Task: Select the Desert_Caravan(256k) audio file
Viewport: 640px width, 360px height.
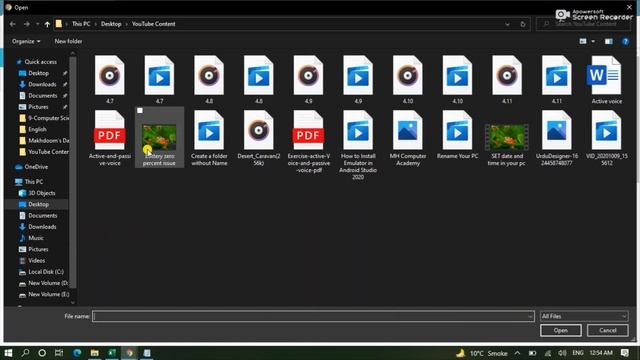Action: 258,131
